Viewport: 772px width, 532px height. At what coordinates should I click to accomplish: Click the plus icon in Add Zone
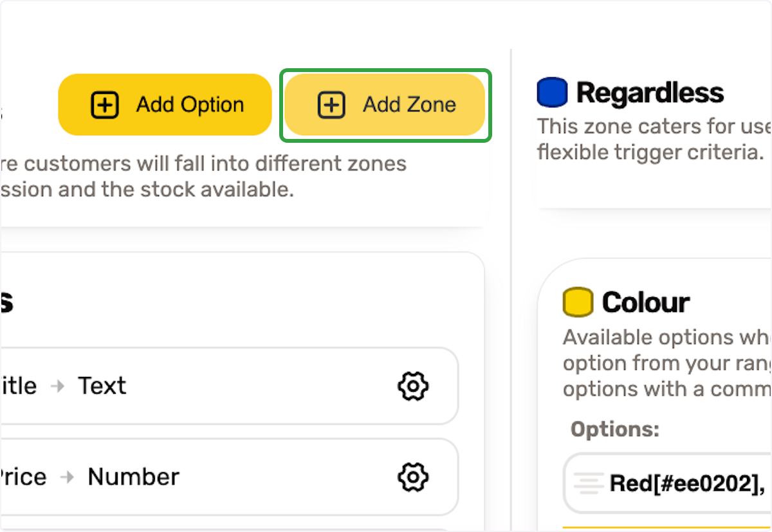(x=331, y=105)
